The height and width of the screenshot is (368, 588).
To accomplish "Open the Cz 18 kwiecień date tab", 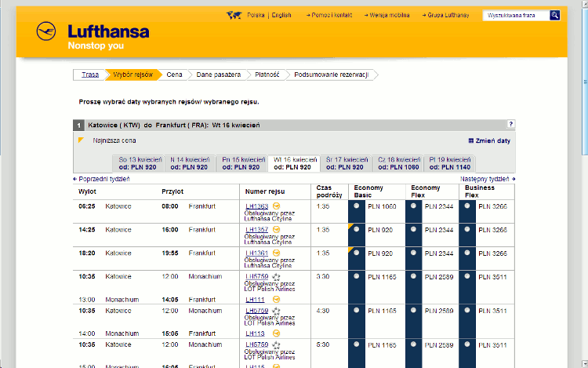I will [x=397, y=163].
